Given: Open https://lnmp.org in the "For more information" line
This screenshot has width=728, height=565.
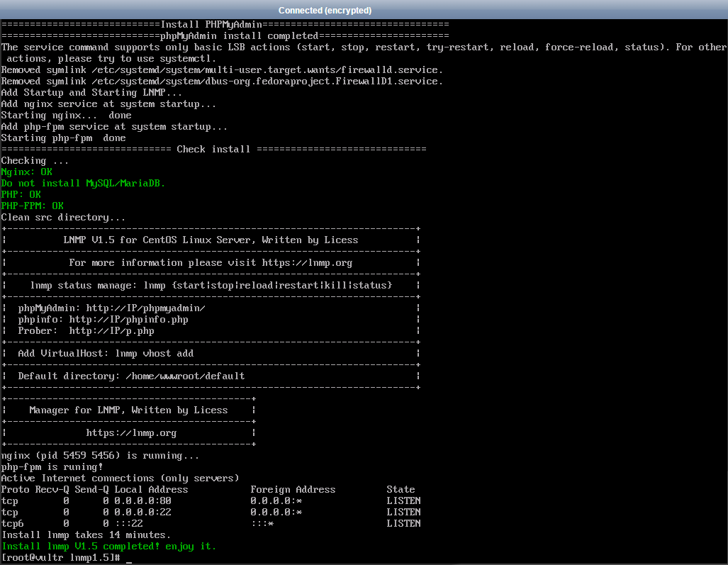Looking at the screenshot, I should pyautogui.click(x=307, y=263).
